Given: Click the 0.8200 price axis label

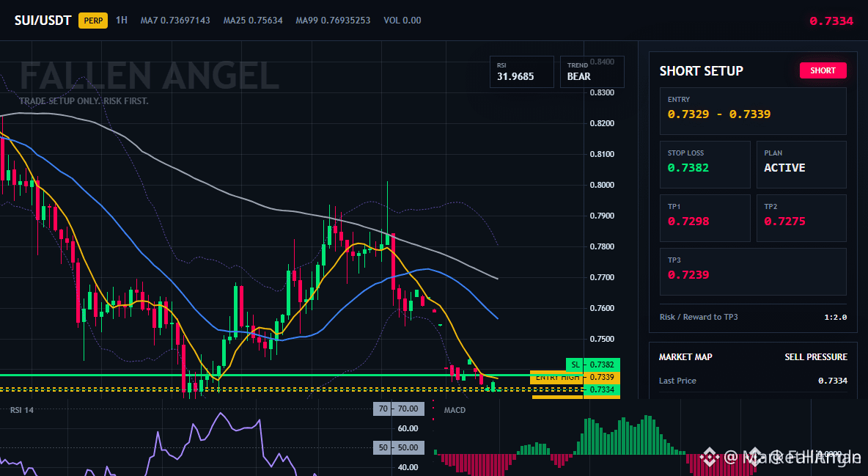Looking at the screenshot, I should point(603,123).
